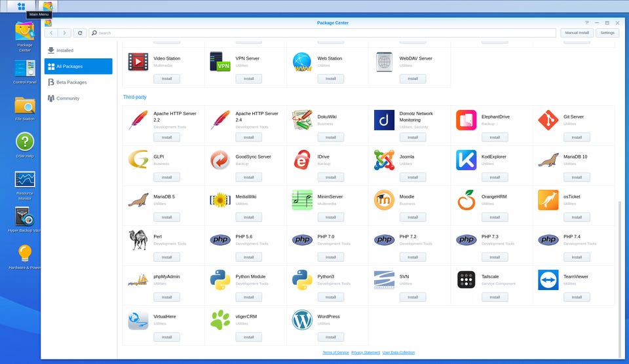Viewport: 629px width, 364px height.
Task: Click the Package Center taskbar icon
Action: [48, 6]
